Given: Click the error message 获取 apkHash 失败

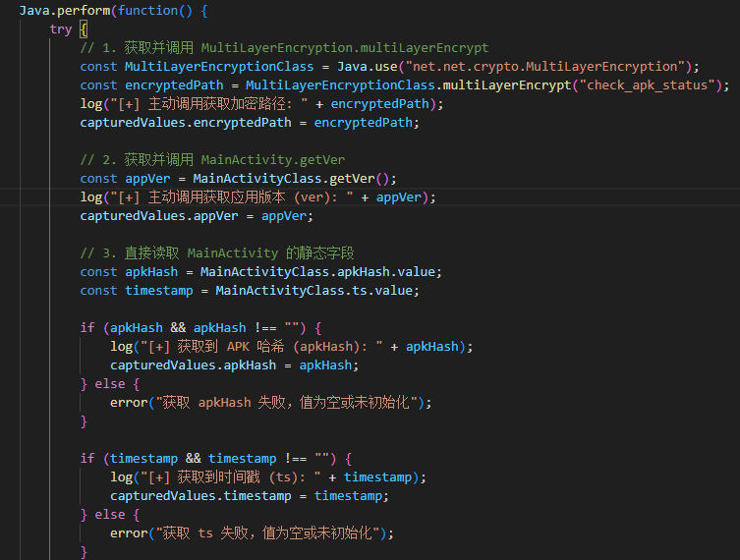Looking at the screenshot, I should tap(286, 403).
